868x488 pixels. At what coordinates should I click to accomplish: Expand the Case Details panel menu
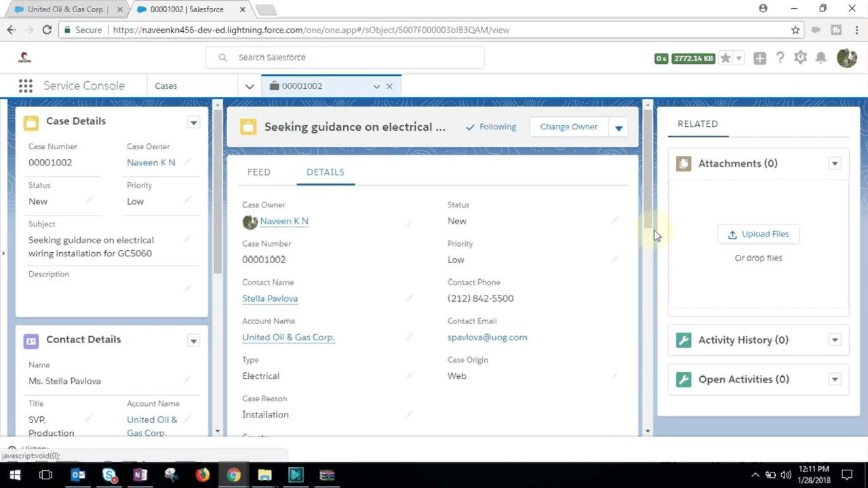[193, 123]
